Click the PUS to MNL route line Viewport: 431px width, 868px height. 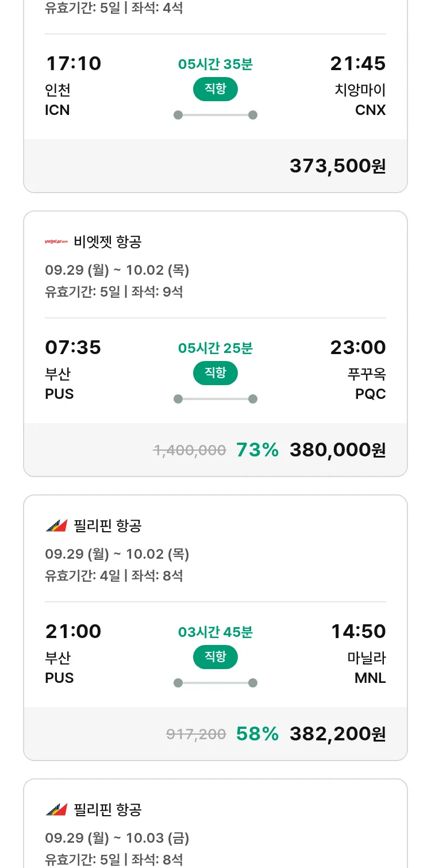click(215, 683)
